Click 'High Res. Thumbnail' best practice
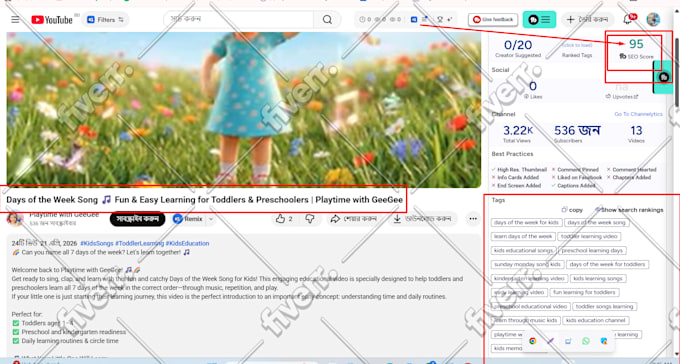 click(x=519, y=170)
